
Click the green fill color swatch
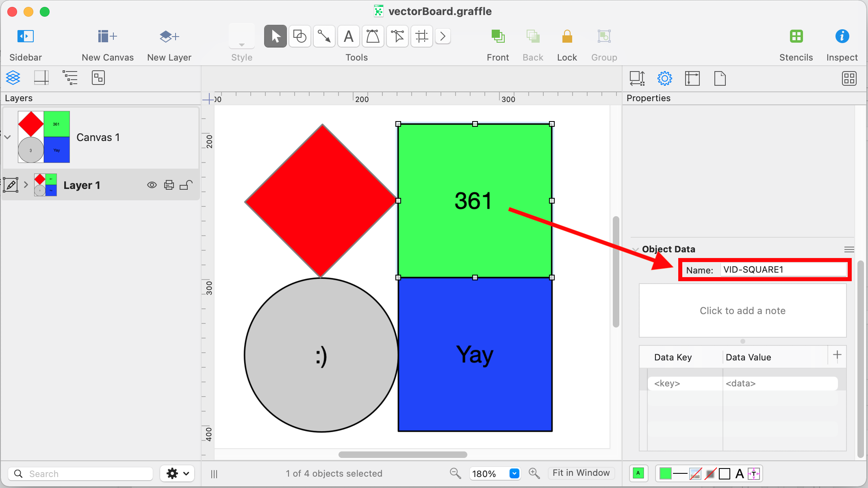665,473
